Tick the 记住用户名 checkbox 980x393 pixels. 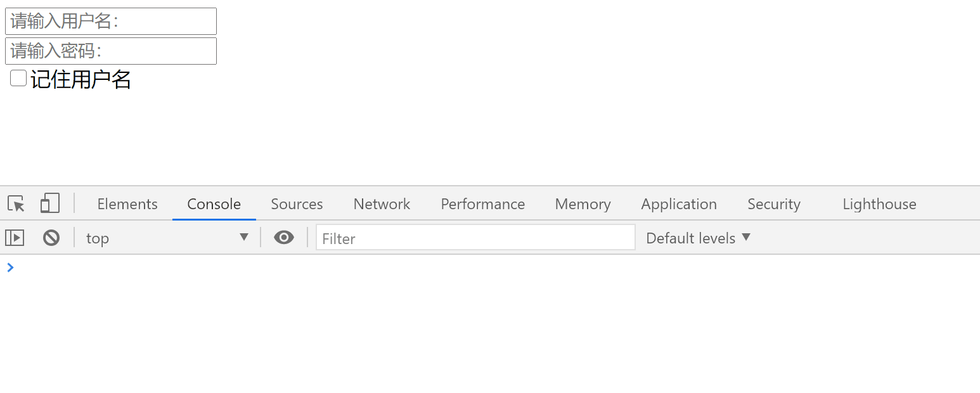coord(18,79)
